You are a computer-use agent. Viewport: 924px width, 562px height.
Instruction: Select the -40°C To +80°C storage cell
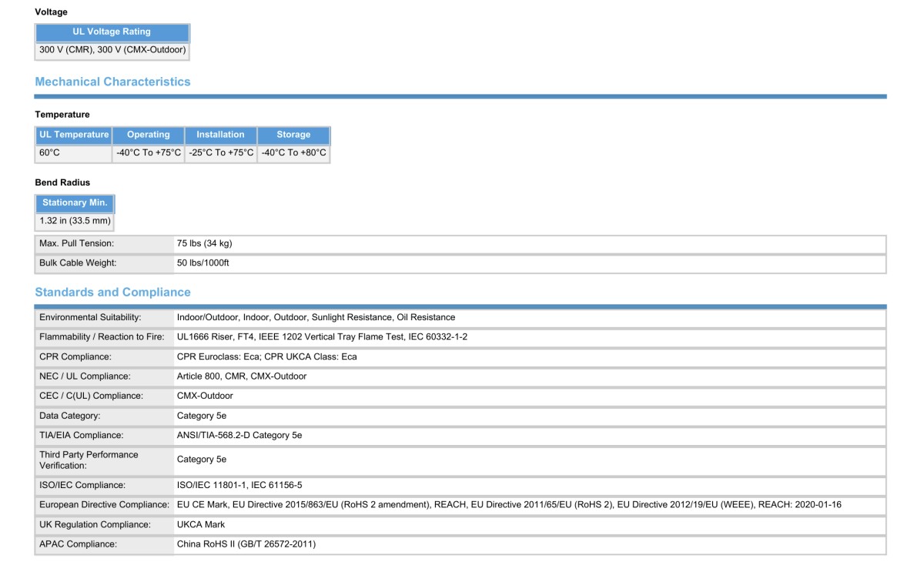[x=293, y=153]
